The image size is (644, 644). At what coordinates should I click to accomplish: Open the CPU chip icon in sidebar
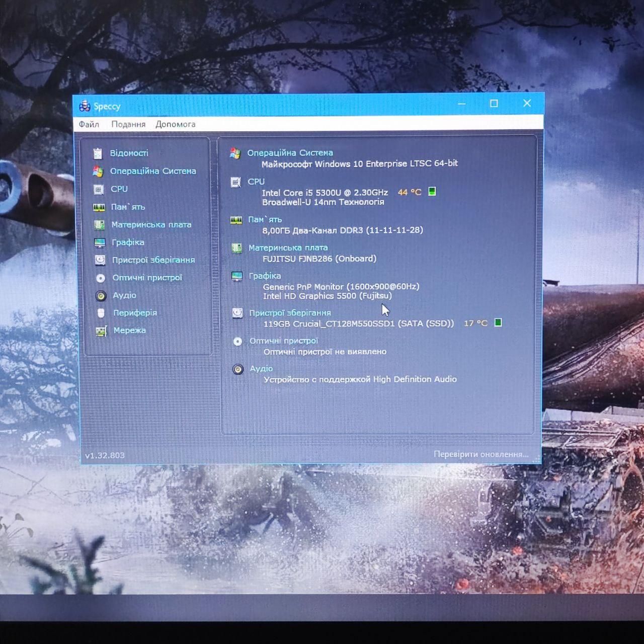click(x=99, y=189)
